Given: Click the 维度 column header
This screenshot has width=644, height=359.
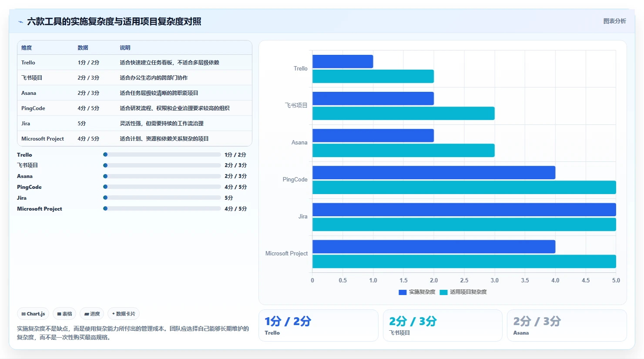Looking at the screenshot, I should [27, 48].
